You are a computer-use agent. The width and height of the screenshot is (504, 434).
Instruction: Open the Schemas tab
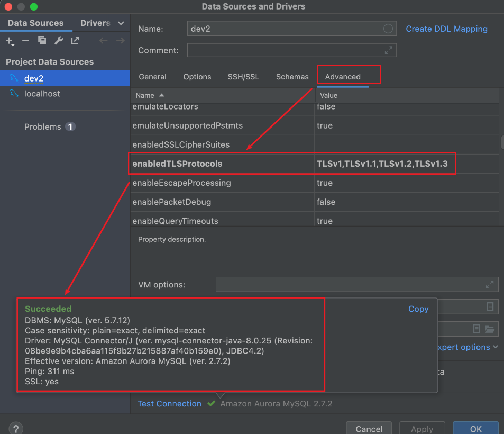(292, 77)
